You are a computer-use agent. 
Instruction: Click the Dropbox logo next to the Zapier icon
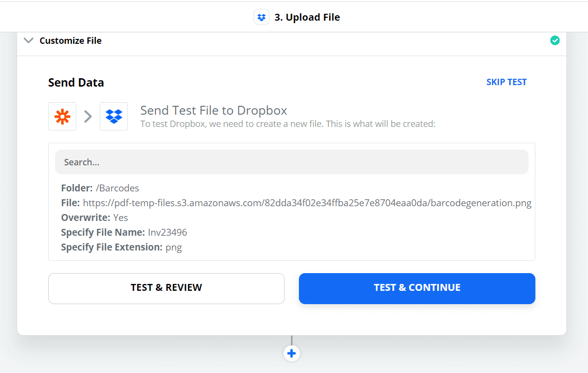tap(114, 116)
